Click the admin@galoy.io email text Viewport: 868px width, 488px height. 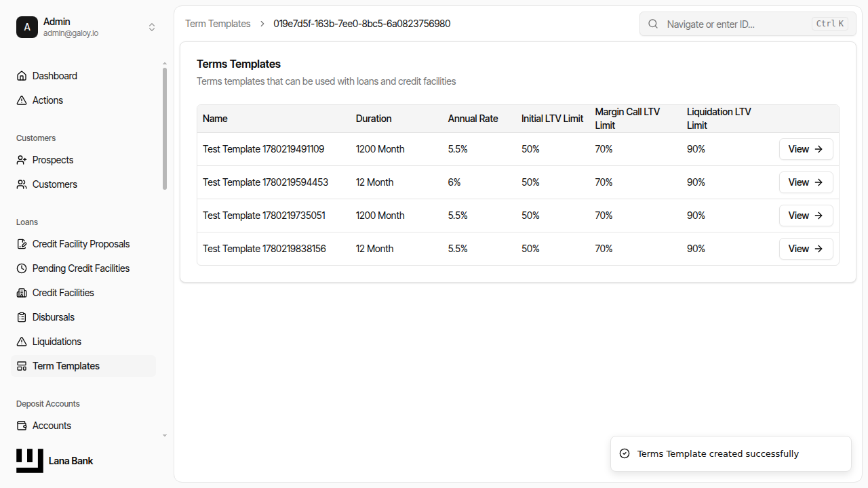[x=71, y=33]
